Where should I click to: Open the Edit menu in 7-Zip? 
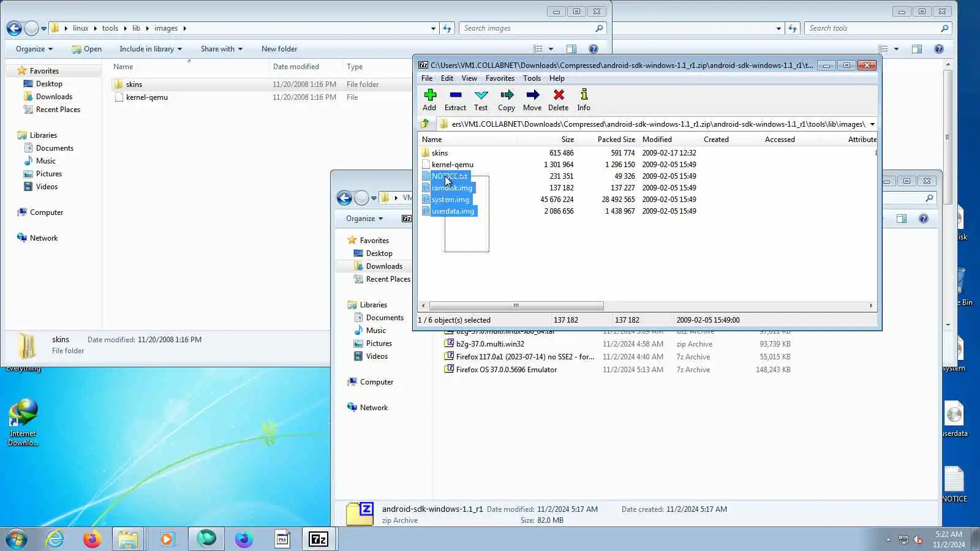[x=447, y=78]
